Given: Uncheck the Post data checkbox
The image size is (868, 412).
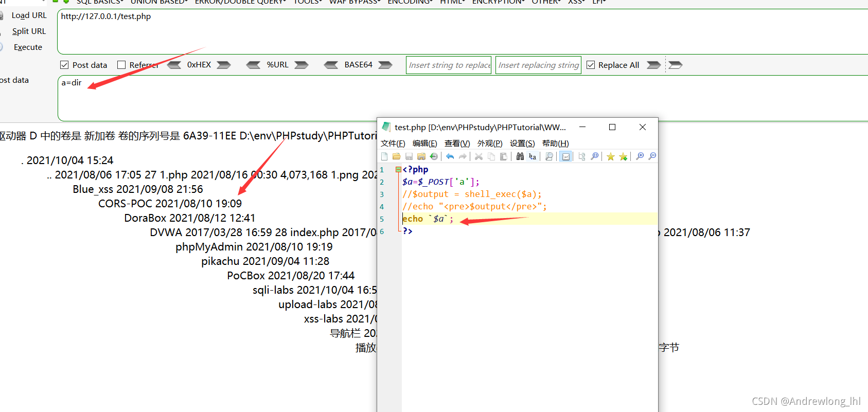Looking at the screenshot, I should (x=64, y=65).
